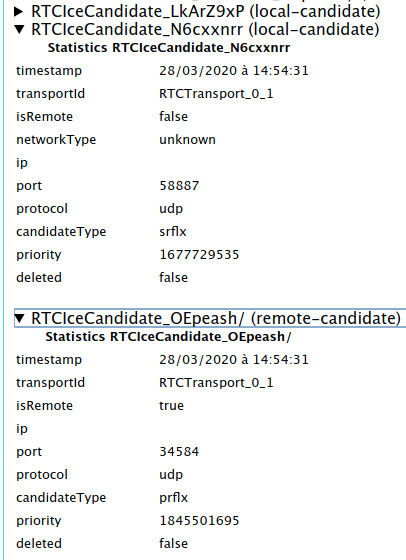Click deleted value false of remote candidate
This screenshot has width=406, height=560.
(174, 544)
